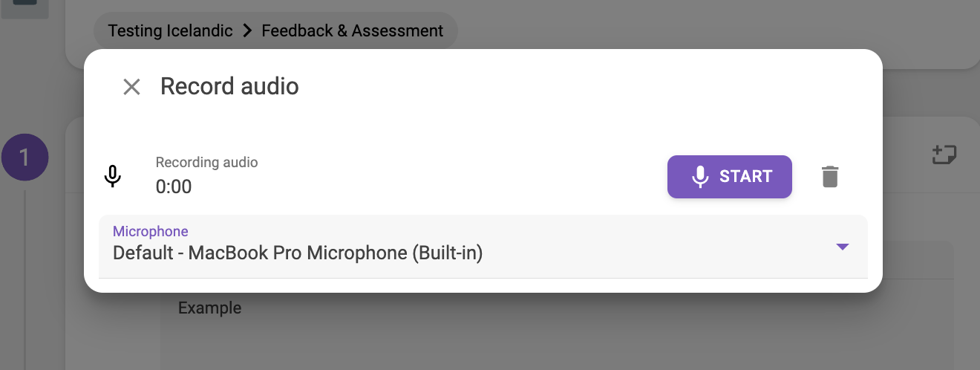Click the Record audio dialog title
980x370 pixels.
tap(229, 86)
